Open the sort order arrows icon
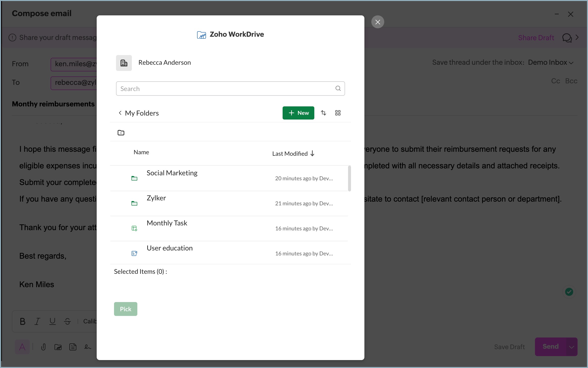This screenshot has width=588, height=368. click(323, 113)
